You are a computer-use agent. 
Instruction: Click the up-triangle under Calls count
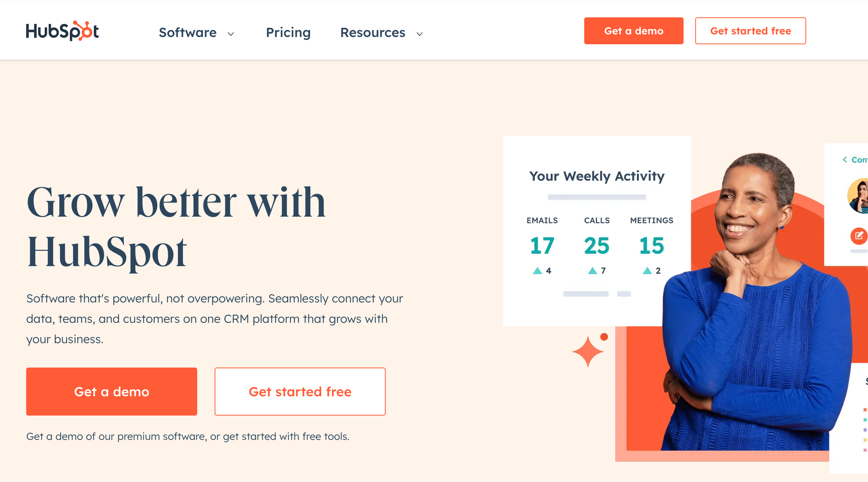click(592, 271)
